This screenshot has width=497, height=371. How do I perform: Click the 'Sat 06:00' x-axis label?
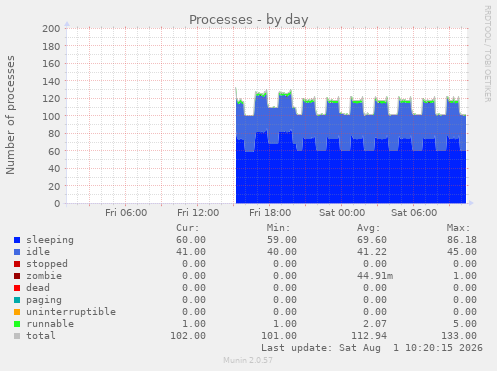[414, 213]
